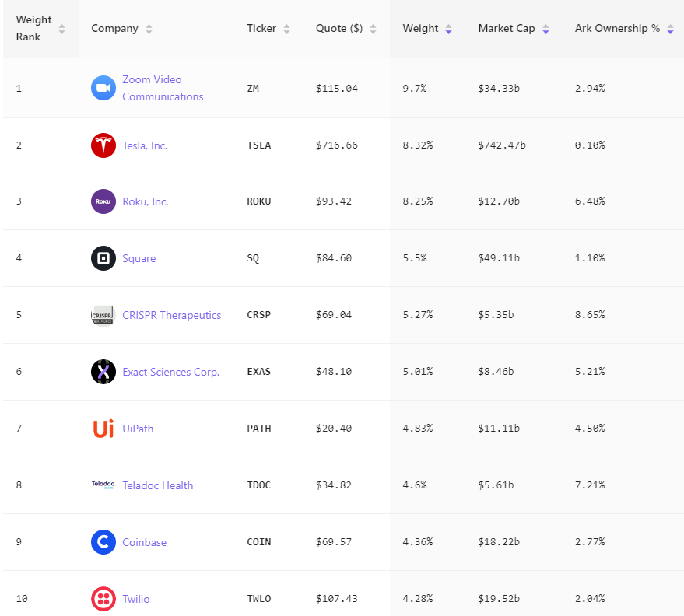Open the UiPath company link
This screenshot has height=616, width=684.
[138, 429]
